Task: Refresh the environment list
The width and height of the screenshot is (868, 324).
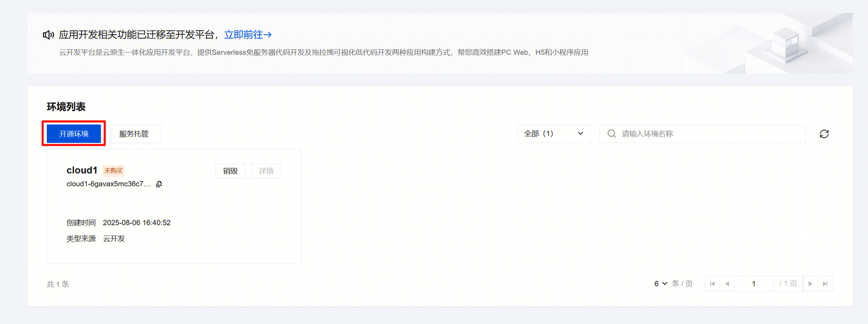Action: click(x=824, y=134)
